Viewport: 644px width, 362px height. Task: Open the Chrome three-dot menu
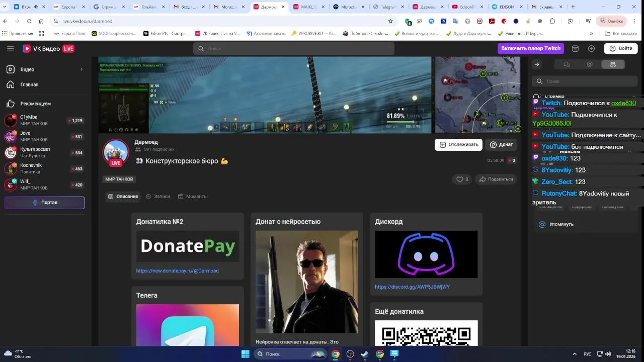(634, 21)
